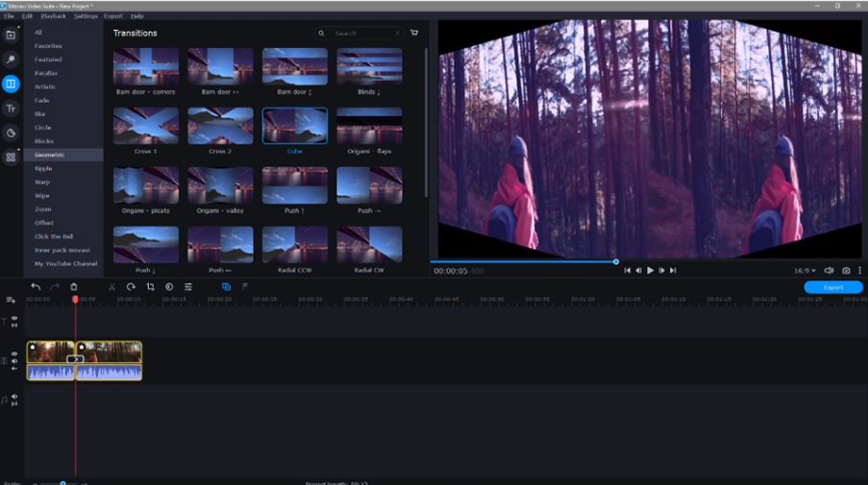Open clip properties sliders icon

(188, 286)
